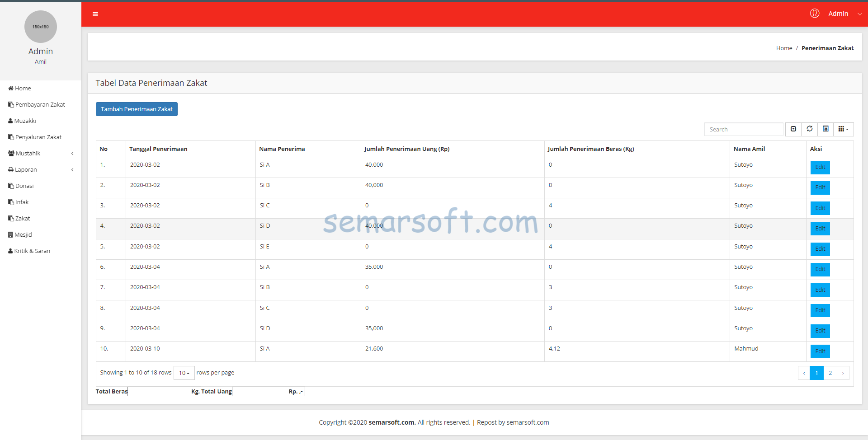The image size is (868, 440).
Task: Open the columns visibility dropdown
Action: point(843,129)
